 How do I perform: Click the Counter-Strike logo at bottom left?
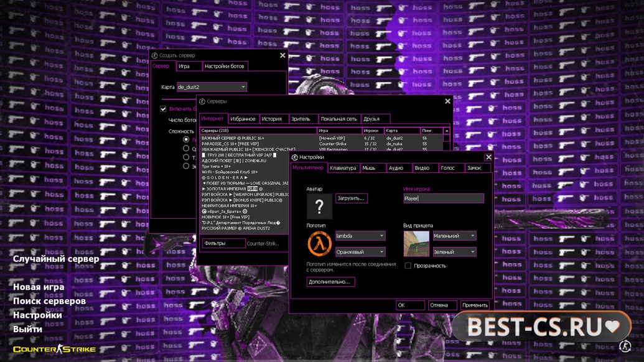(54, 349)
